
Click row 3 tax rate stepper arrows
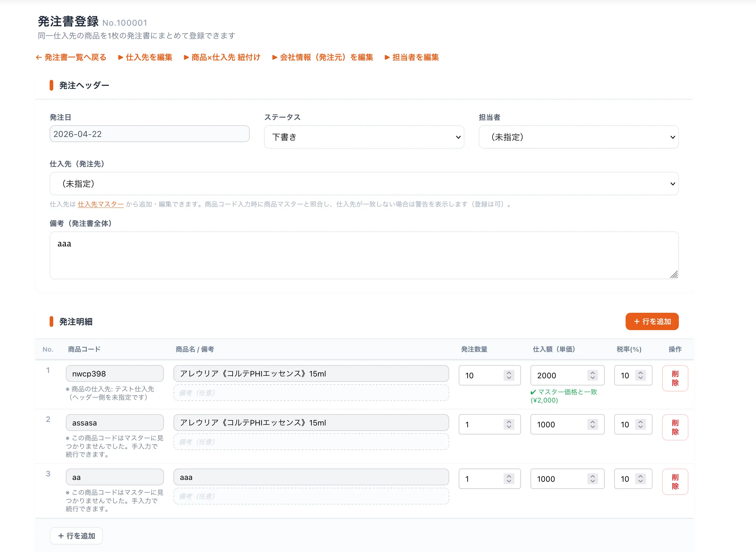(x=640, y=479)
